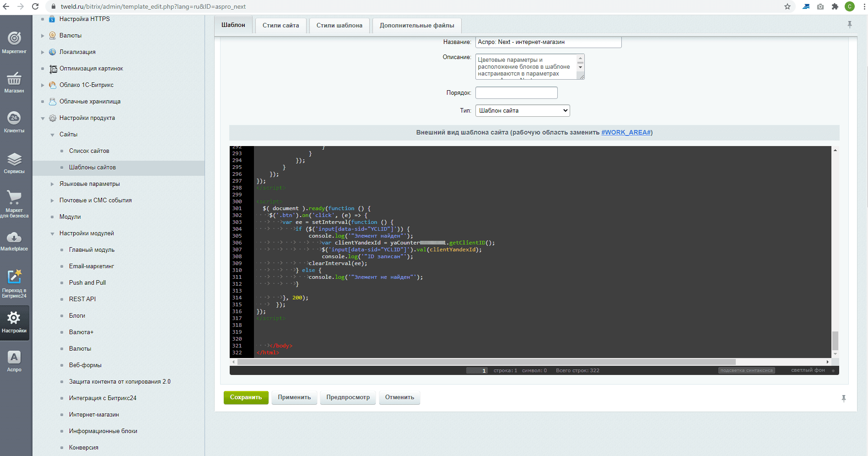Click the Оптимизация картинок icon
868x456 pixels.
(53, 69)
